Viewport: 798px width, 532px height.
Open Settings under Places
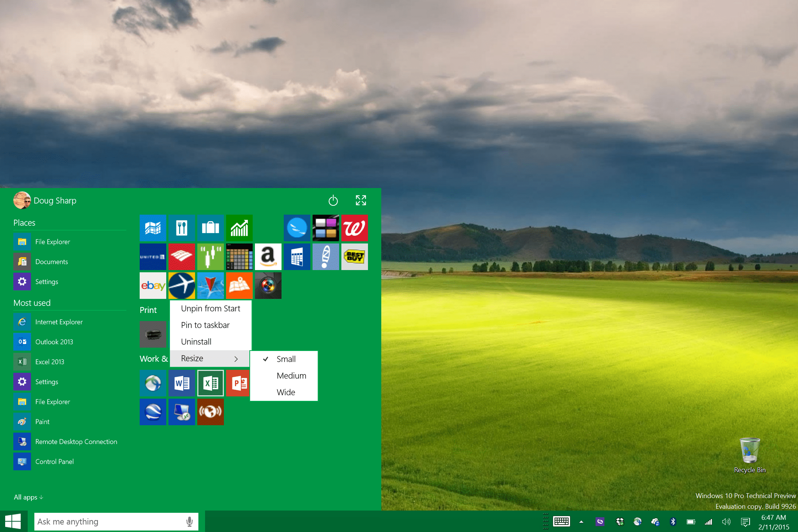(x=69, y=282)
